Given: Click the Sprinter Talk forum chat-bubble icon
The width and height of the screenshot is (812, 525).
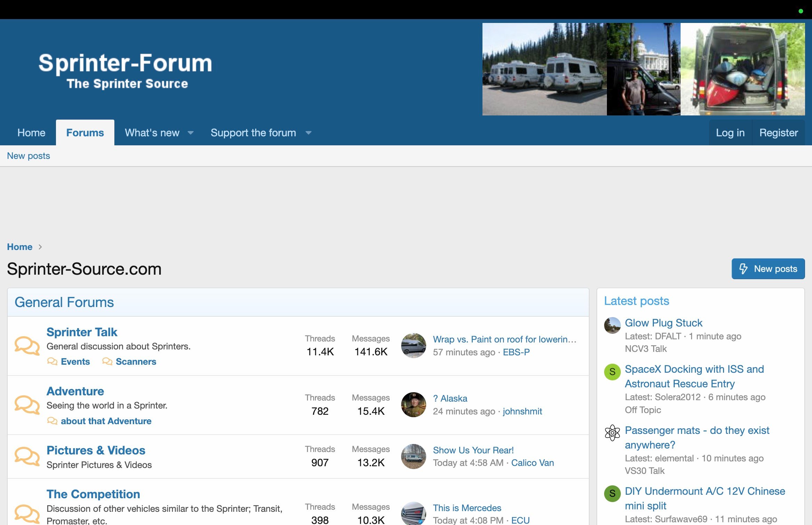Looking at the screenshot, I should click(27, 346).
